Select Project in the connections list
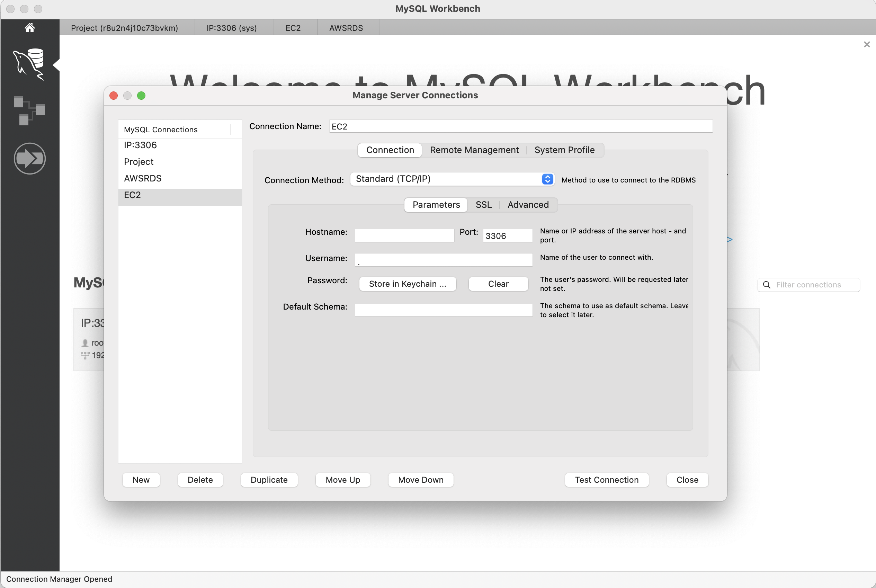This screenshot has width=876, height=588. pos(180,162)
